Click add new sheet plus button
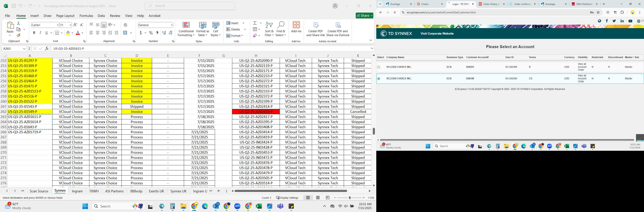 click(x=219, y=191)
